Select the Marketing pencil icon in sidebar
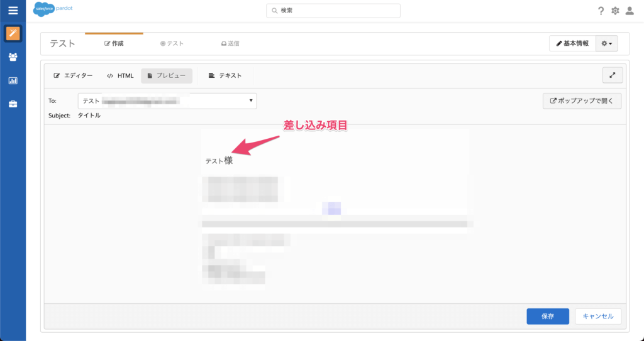The width and height of the screenshot is (644, 341). pyautogui.click(x=13, y=33)
